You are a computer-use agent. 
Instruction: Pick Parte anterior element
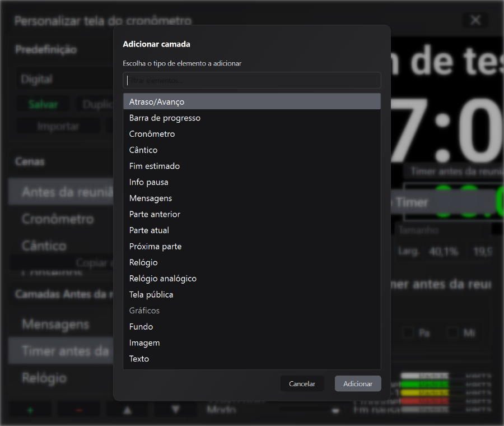click(x=251, y=214)
